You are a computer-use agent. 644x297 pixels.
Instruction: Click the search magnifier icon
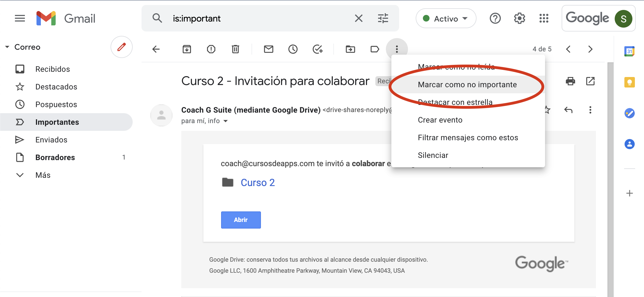click(157, 18)
